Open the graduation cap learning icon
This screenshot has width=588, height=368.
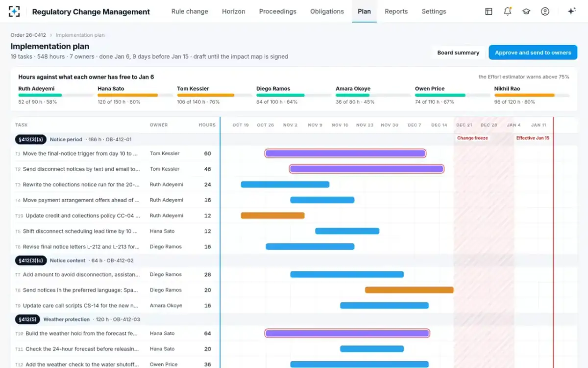pos(526,11)
